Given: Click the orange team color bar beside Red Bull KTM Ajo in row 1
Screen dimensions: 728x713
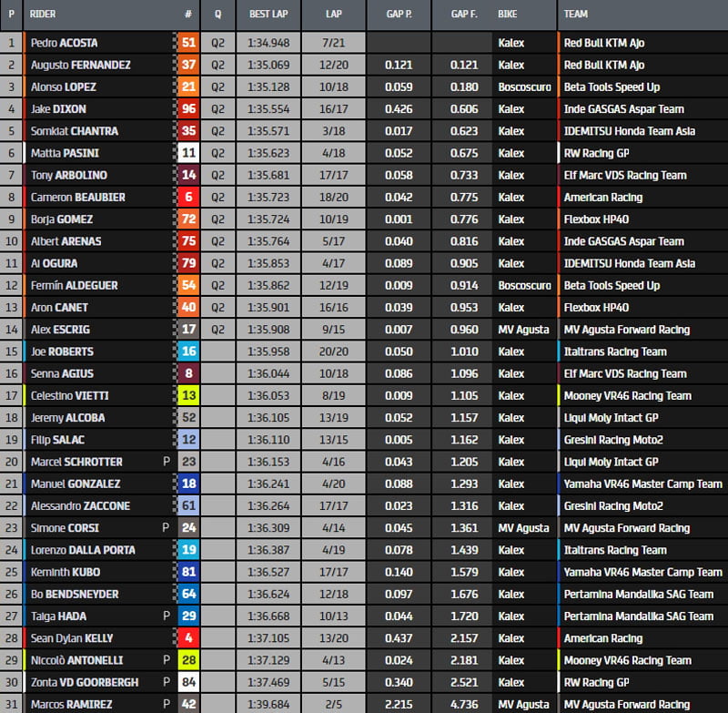Looking at the screenshot, I should pos(559,43).
